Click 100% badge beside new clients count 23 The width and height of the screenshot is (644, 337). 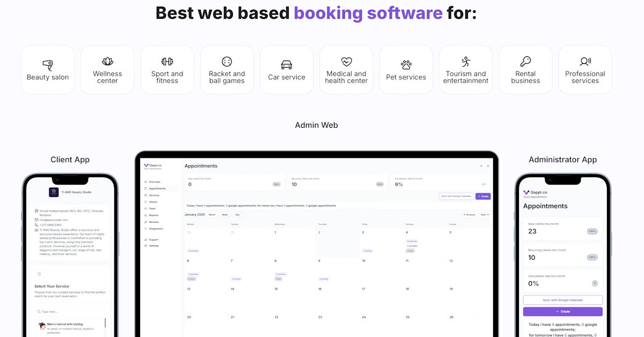[x=592, y=231]
